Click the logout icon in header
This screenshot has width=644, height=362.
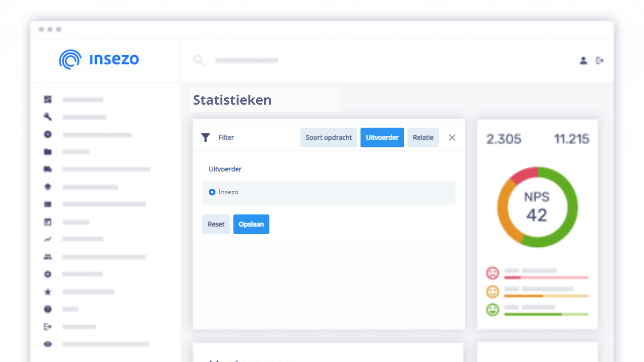[600, 61]
